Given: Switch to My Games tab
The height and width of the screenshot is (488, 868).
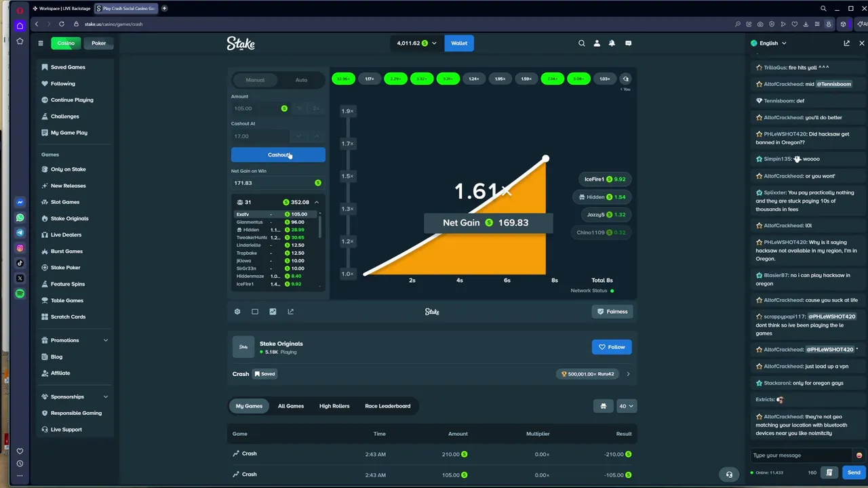Looking at the screenshot, I should tap(249, 406).
